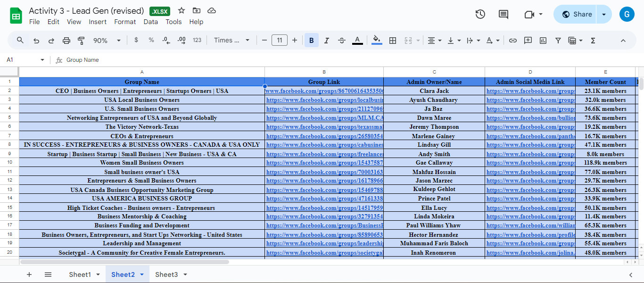644x283 pixels.
Task: Open the File menu
Action: coord(34,22)
